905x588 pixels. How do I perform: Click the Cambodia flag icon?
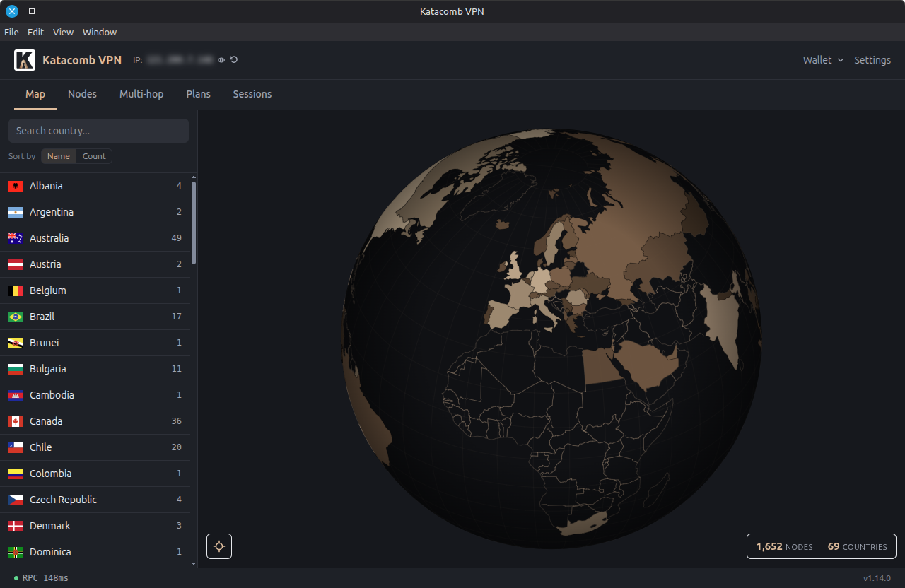tap(16, 395)
